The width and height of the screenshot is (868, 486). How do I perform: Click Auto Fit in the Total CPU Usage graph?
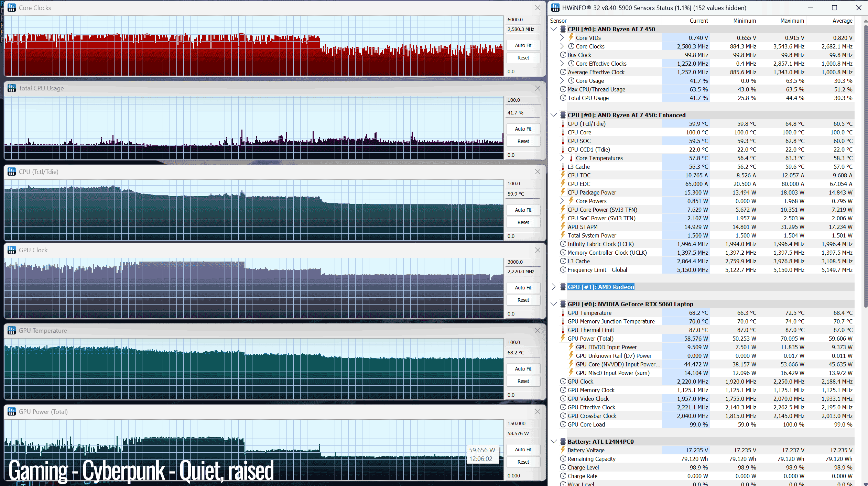point(523,129)
